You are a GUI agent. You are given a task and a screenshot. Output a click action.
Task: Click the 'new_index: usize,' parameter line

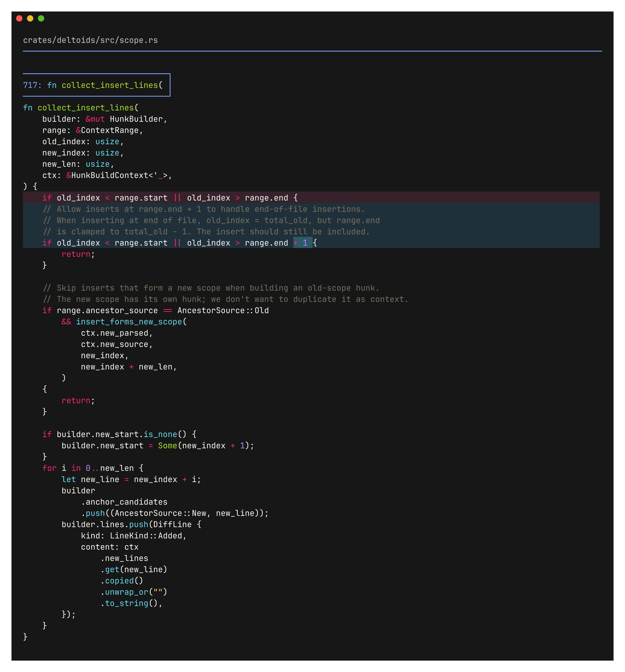(83, 153)
